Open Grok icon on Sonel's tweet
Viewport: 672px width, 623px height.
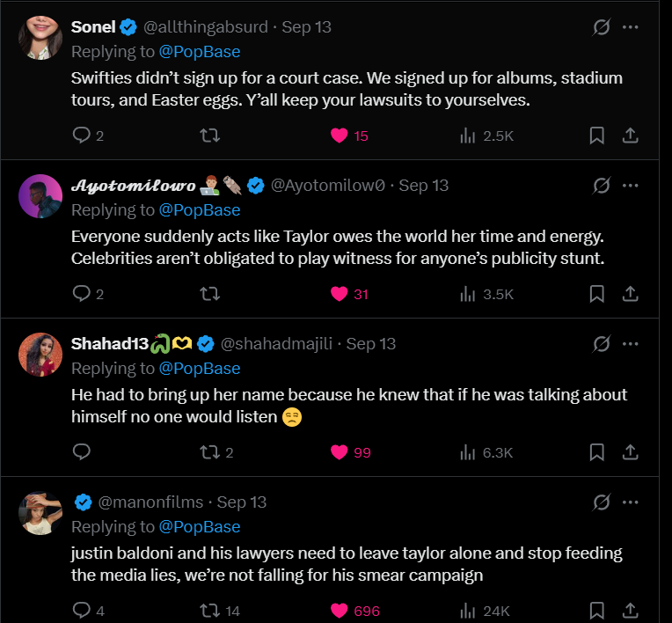(602, 27)
